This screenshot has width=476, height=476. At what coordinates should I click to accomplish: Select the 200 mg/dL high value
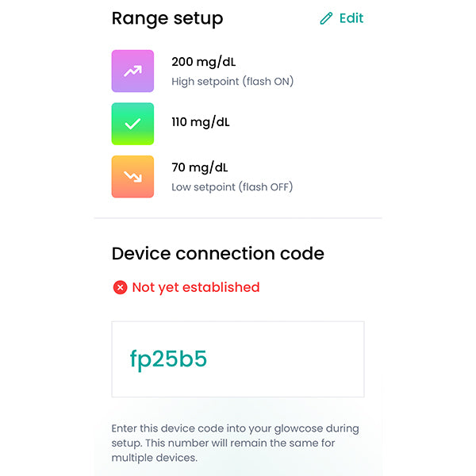[x=202, y=61]
